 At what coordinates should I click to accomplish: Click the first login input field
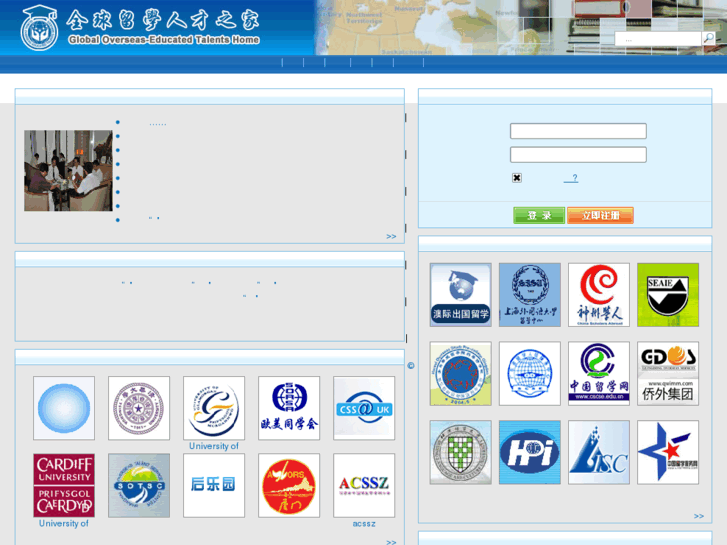coord(578,131)
